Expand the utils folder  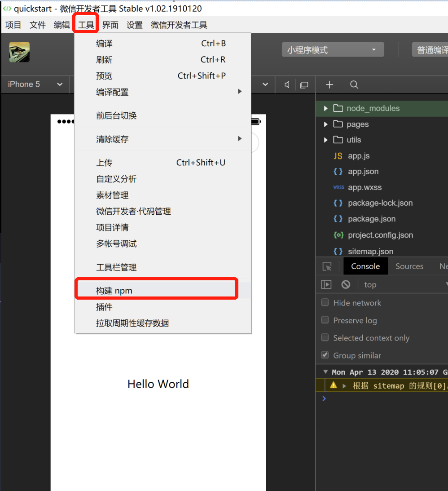point(326,140)
